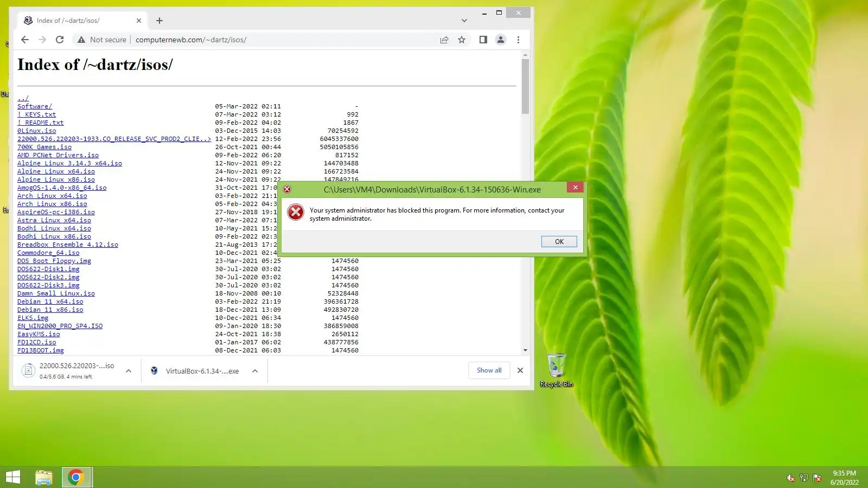Viewport: 868px width, 488px height.
Task: Open the Chrome profile avatar menu
Action: pos(501,40)
